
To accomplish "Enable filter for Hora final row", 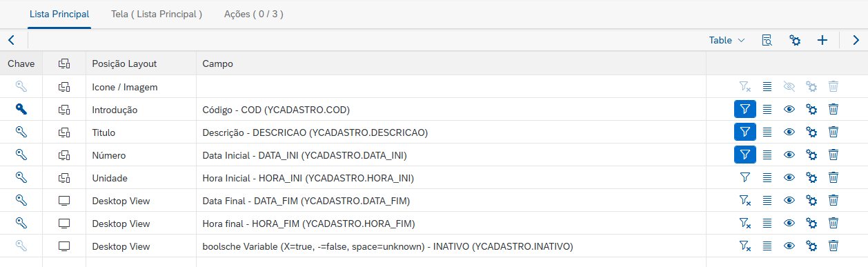I will (745, 223).
